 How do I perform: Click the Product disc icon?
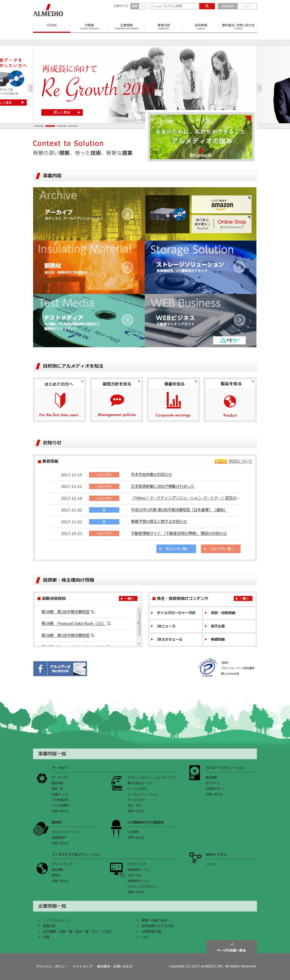click(230, 401)
